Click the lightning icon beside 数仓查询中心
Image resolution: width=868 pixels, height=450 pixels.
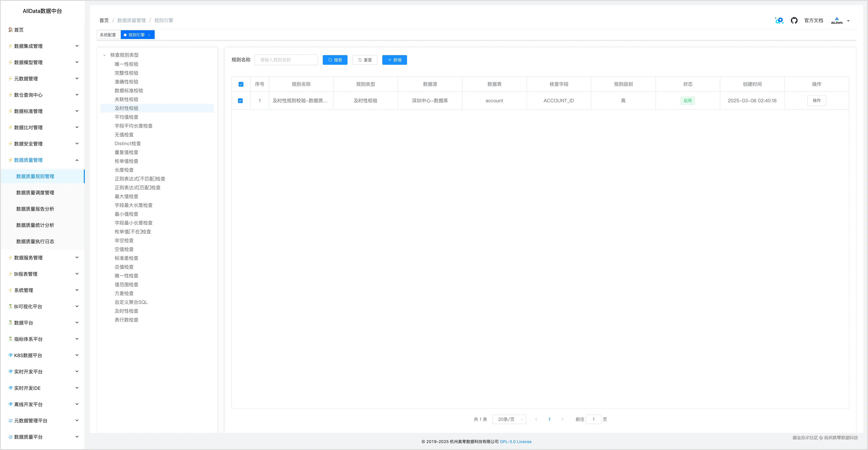(11, 95)
